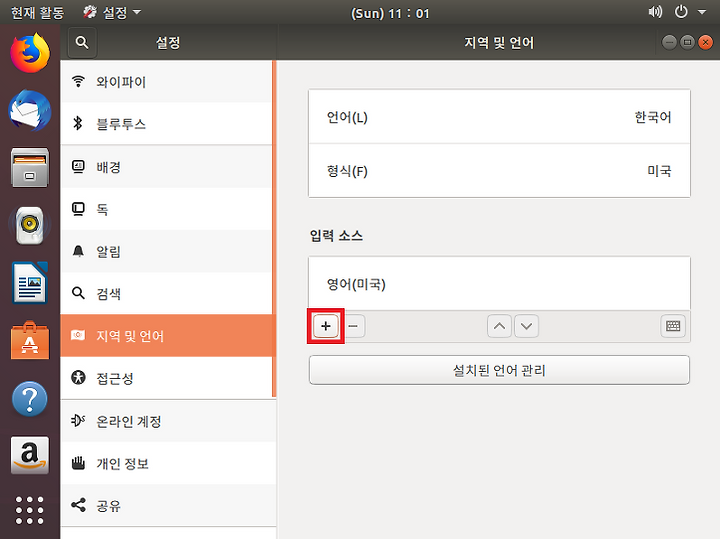This screenshot has height=539, width=720.
Task: Click 검색 label in sidebar
Action: point(108,293)
